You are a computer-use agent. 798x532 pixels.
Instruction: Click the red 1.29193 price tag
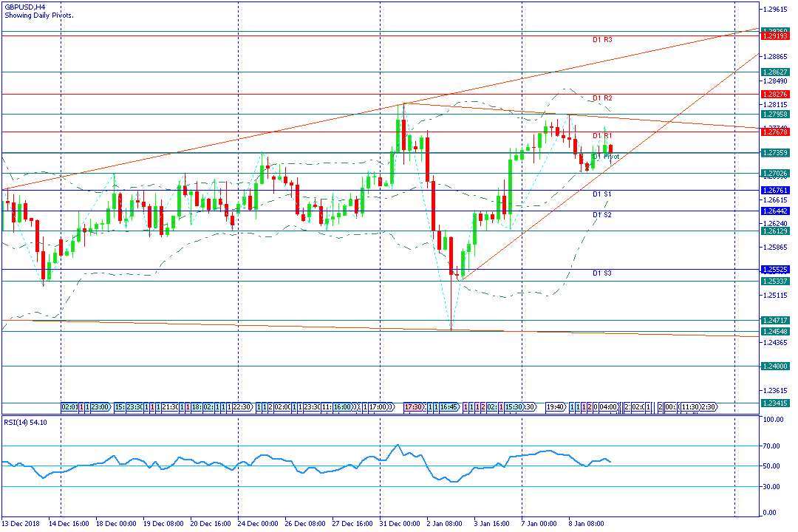coord(775,35)
